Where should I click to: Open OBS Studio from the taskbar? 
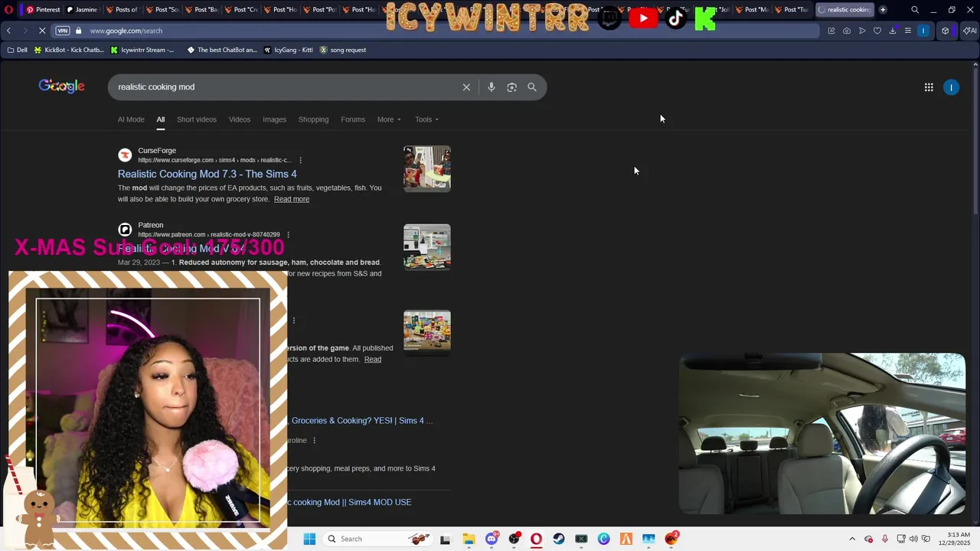pyautogui.click(x=514, y=539)
